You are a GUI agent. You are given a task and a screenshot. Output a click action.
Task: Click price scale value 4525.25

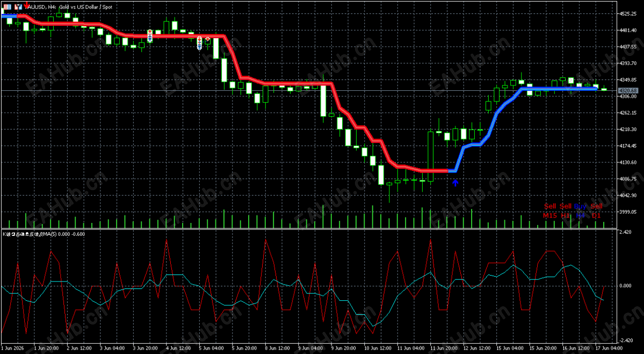[627, 14]
